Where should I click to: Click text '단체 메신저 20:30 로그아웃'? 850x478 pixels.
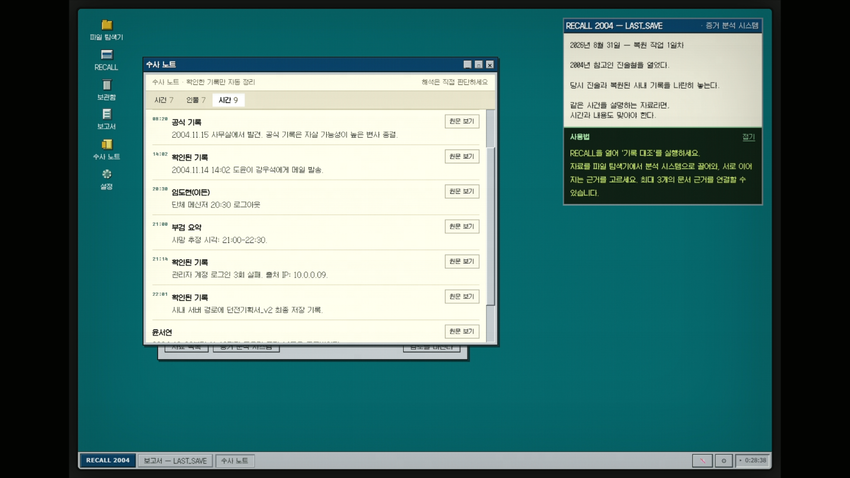216,205
